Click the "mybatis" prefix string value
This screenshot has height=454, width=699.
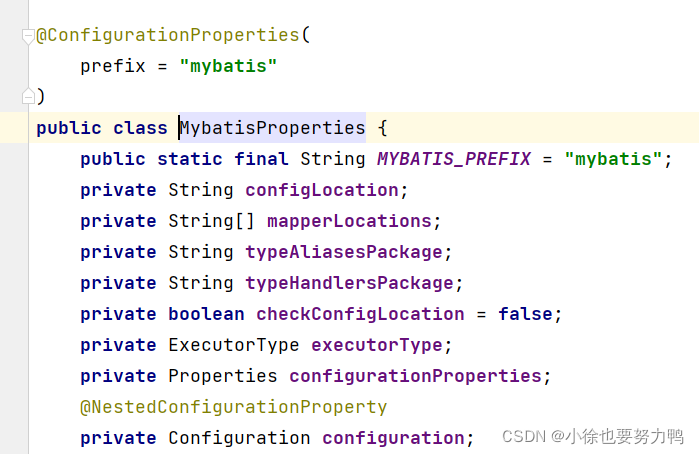pyautogui.click(x=228, y=66)
